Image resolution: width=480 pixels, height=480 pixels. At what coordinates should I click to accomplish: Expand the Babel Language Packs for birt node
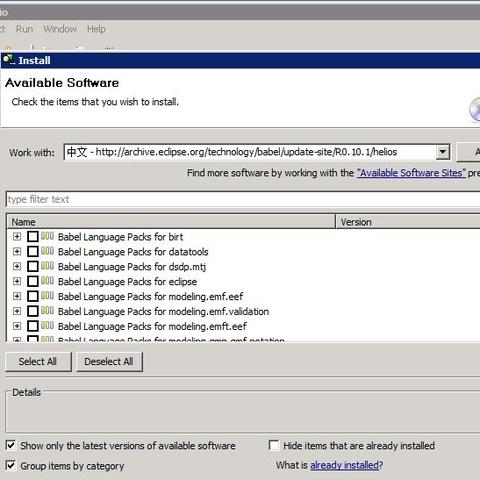click(x=17, y=236)
